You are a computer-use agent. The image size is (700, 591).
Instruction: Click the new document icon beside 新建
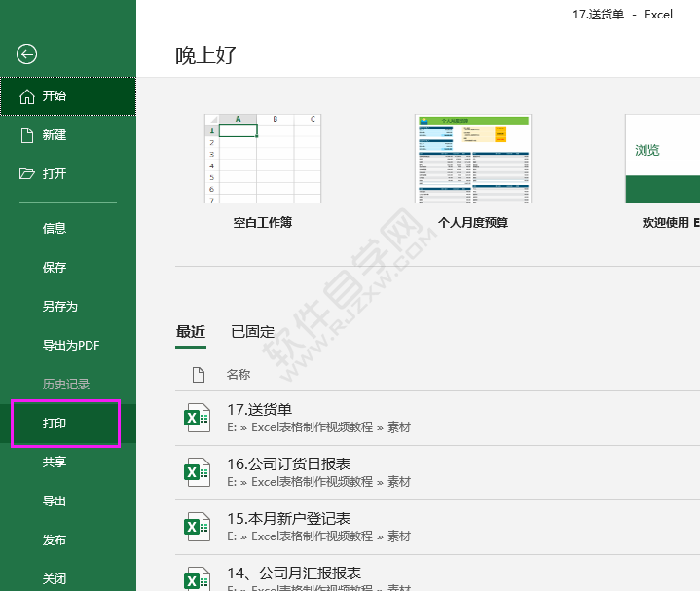(27, 134)
